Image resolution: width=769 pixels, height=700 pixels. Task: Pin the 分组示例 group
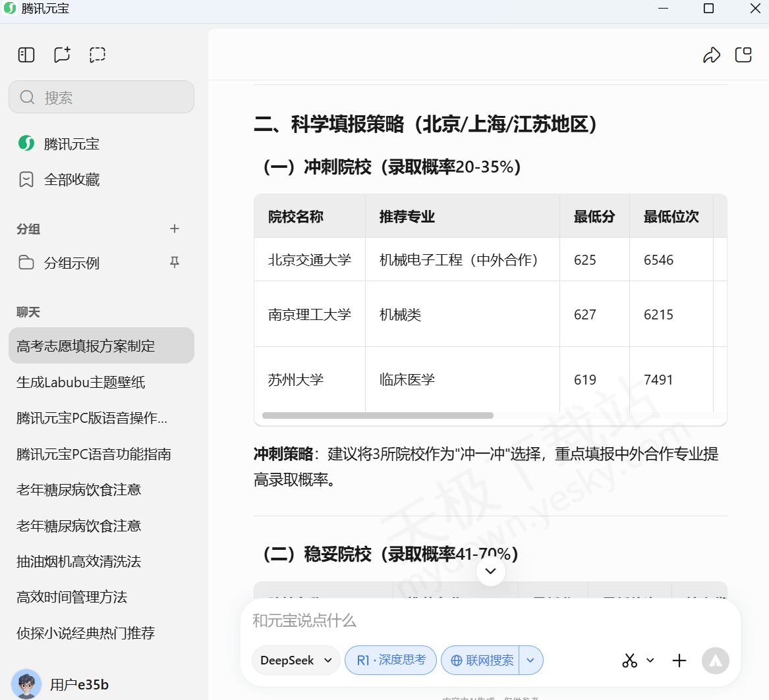[175, 263]
